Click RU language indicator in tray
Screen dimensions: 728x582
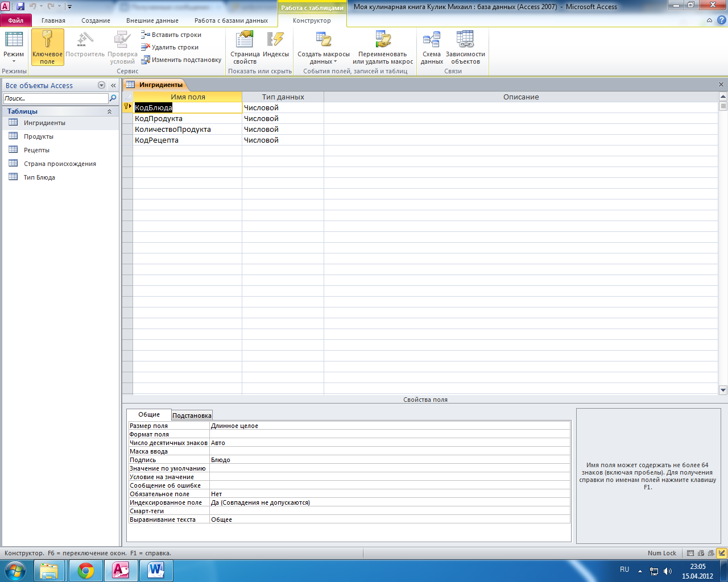tap(624, 569)
